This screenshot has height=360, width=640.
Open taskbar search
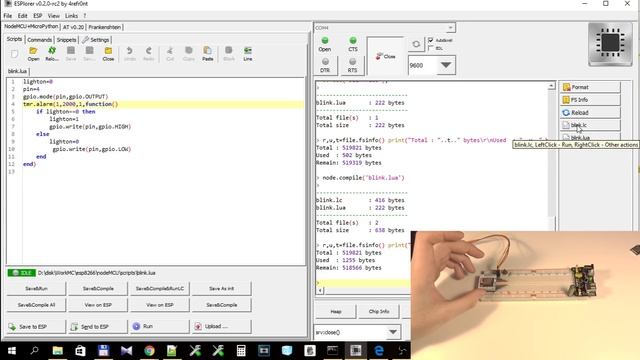[34, 351]
